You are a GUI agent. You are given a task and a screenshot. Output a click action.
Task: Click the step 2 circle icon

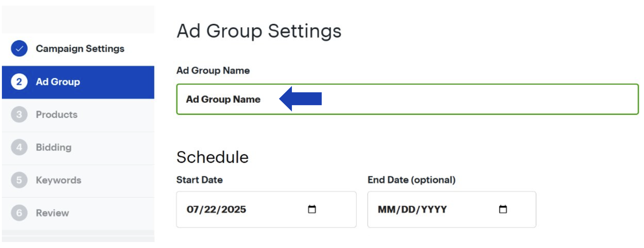click(x=19, y=82)
